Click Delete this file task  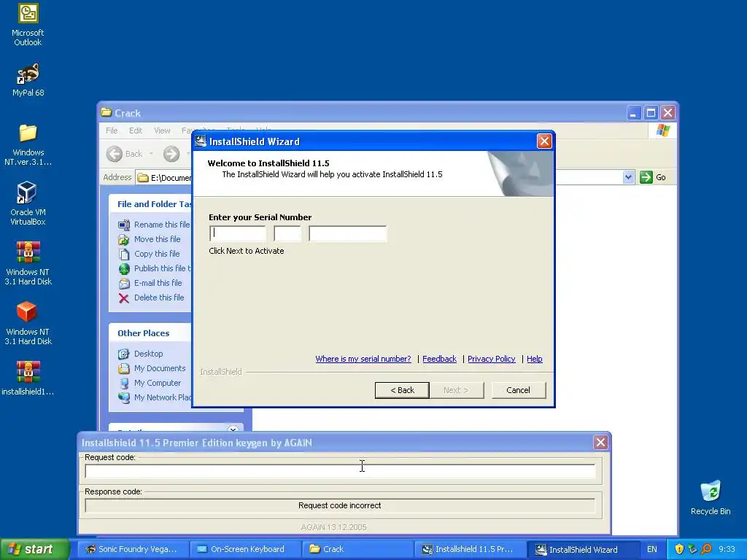tap(151, 297)
